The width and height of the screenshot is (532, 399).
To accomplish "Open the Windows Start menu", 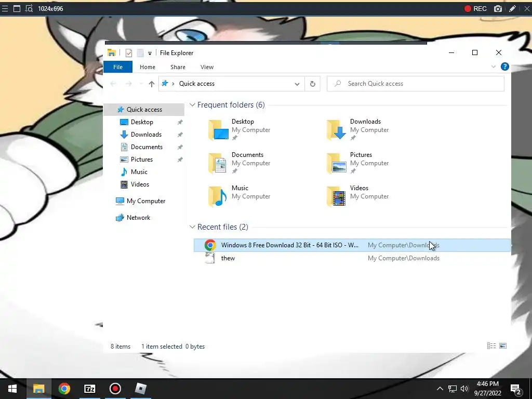I will point(12,389).
